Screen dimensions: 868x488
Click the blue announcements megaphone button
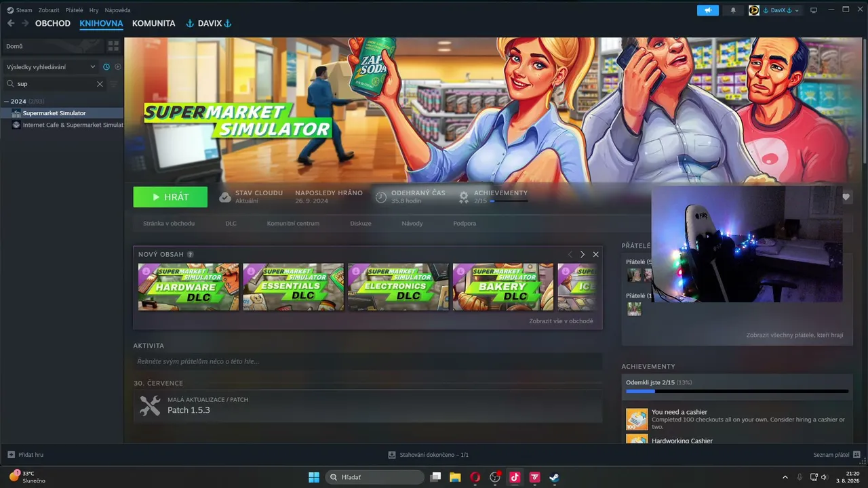(x=707, y=10)
